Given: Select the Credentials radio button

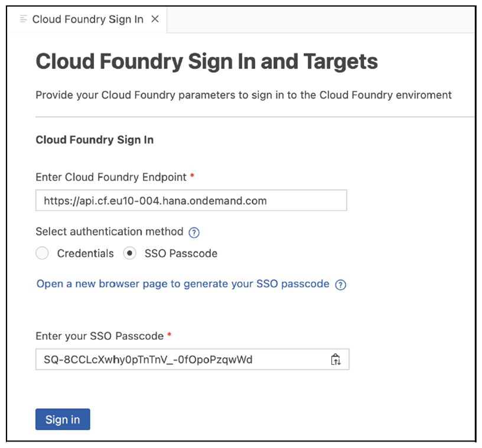Looking at the screenshot, I should point(42,253).
